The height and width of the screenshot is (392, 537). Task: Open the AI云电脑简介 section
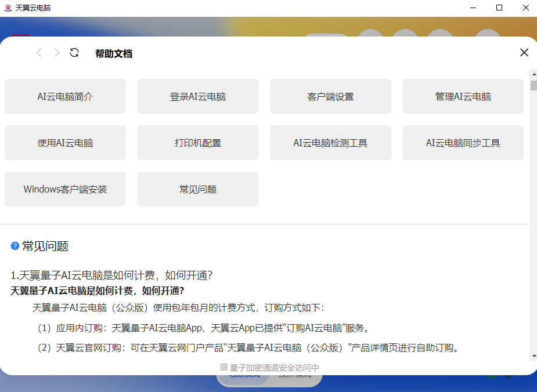(65, 96)
